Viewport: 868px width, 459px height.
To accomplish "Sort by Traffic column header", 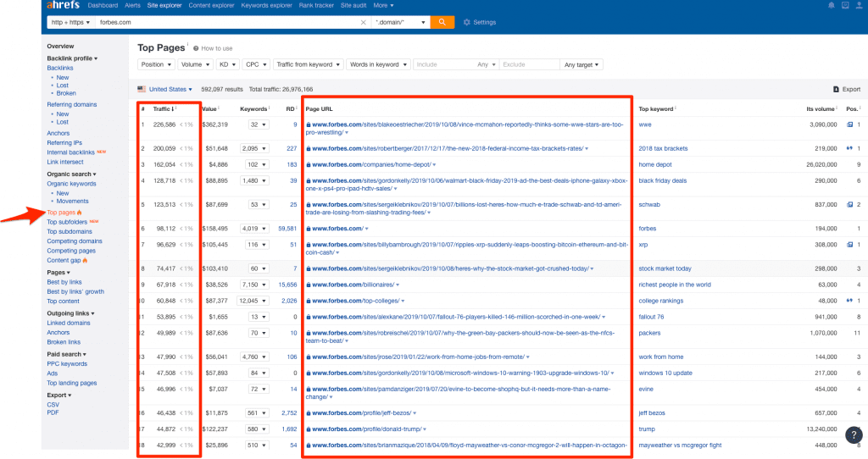I will (x=164, y=109).
